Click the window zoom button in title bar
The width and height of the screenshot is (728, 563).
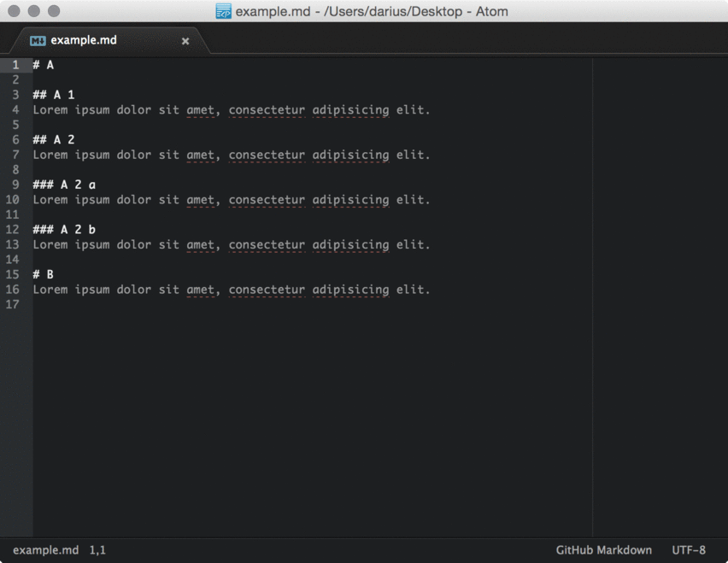54,11
